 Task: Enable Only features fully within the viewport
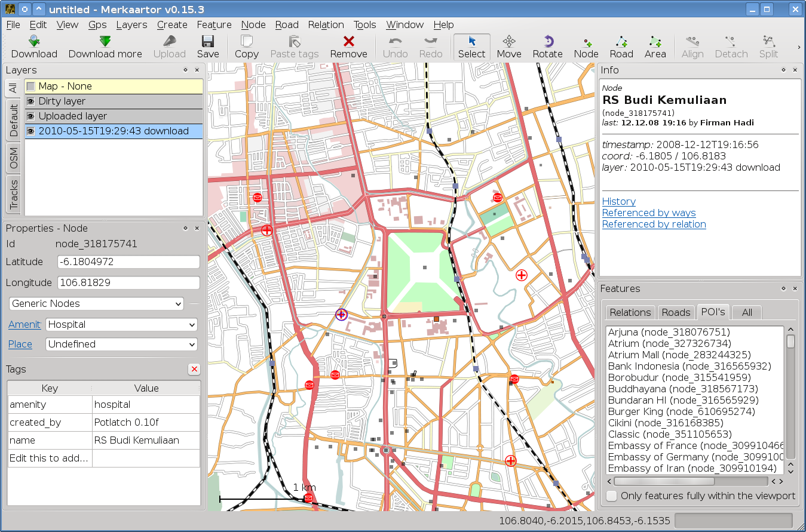pos(612,496)
